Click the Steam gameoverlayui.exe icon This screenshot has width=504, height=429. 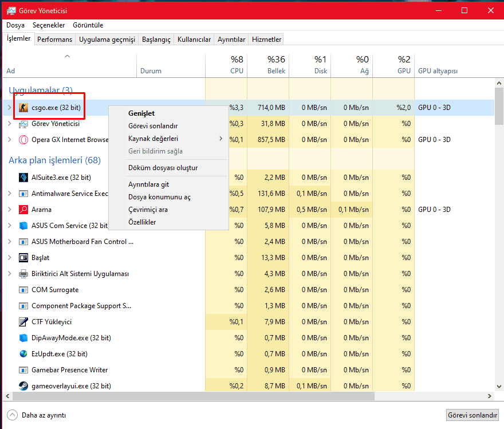[23, 386]
